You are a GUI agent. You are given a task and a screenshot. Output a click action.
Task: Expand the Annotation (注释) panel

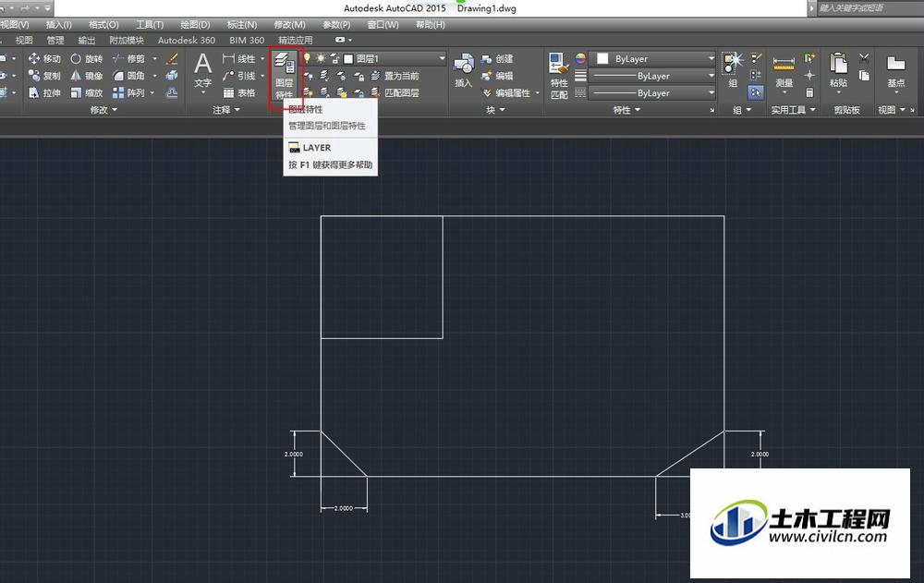click(226, 110)
